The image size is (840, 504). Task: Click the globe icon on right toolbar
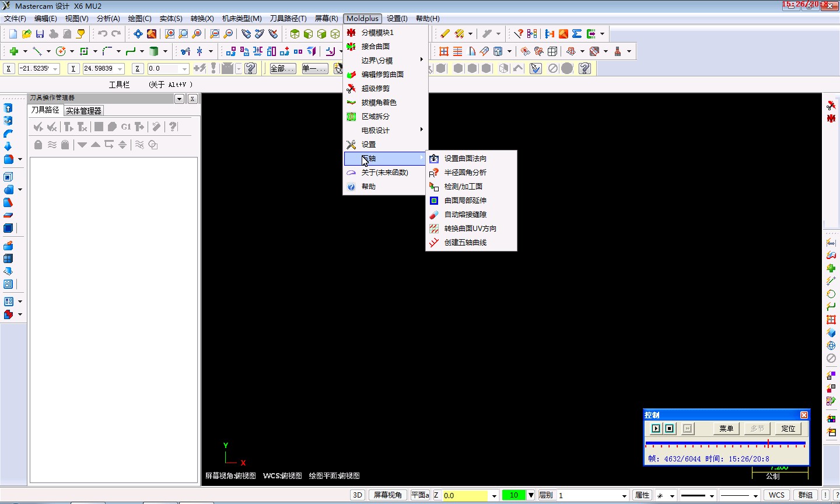coord(831,345)
